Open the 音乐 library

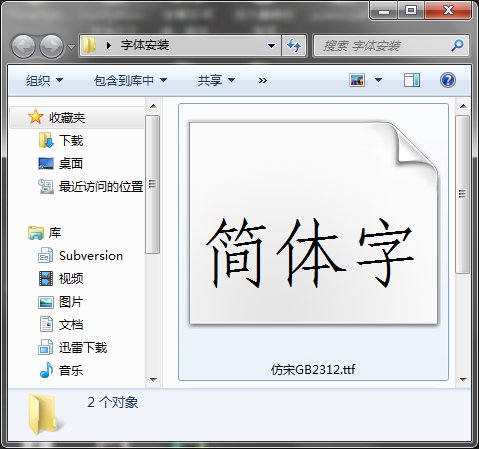point(71,370)
